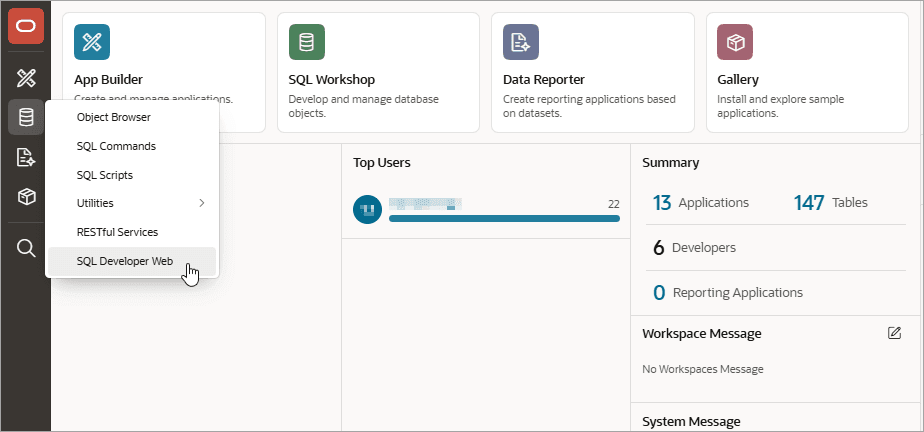Screen dimensions: 924x432
Task: Click the Data Reporter card icon
Action: point(521,42)
